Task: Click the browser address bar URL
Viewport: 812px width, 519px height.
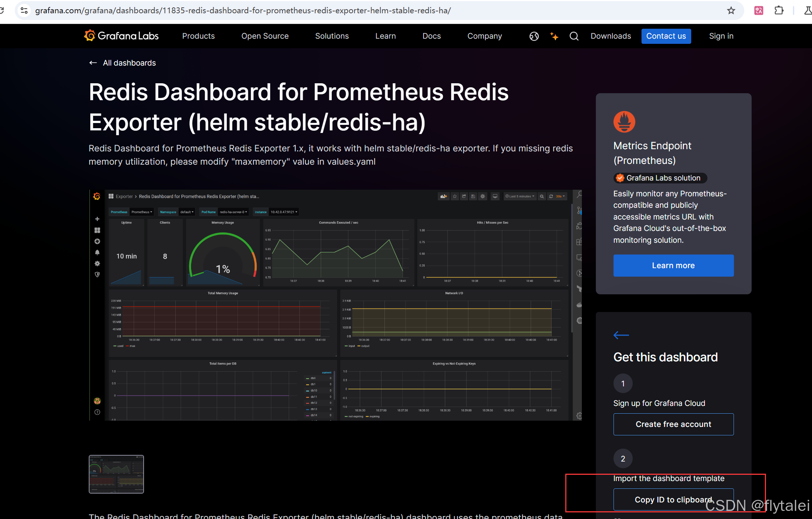Action: click(x=243, y=10)
